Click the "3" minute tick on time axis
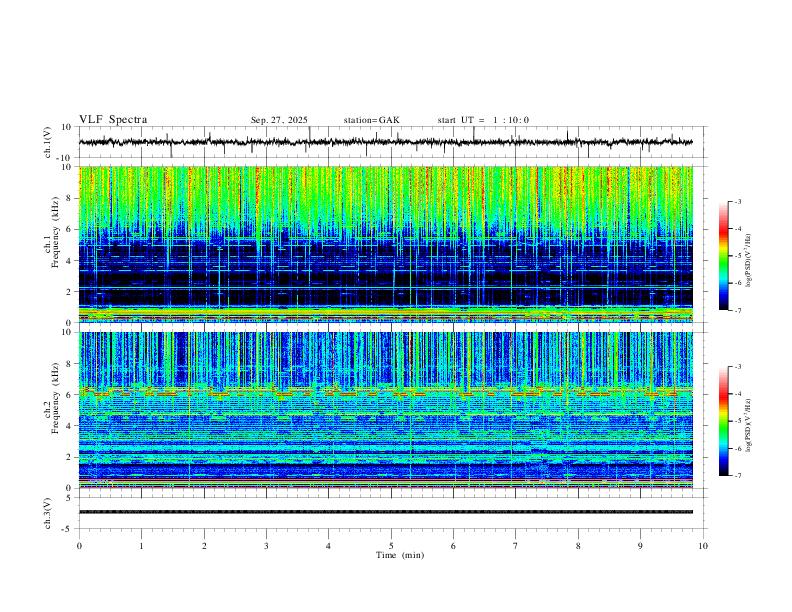 266,546
